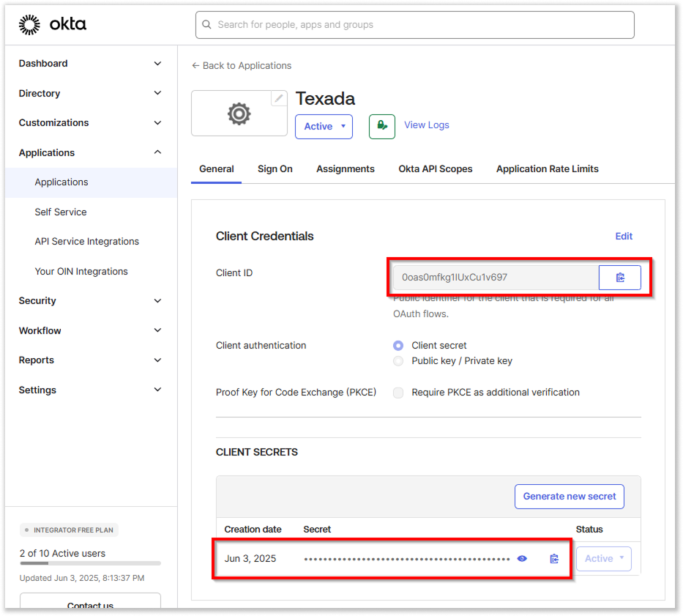Open the secret's Active status dropdown
This screenshot has width=683, height=616.
(x=604, y=558)
